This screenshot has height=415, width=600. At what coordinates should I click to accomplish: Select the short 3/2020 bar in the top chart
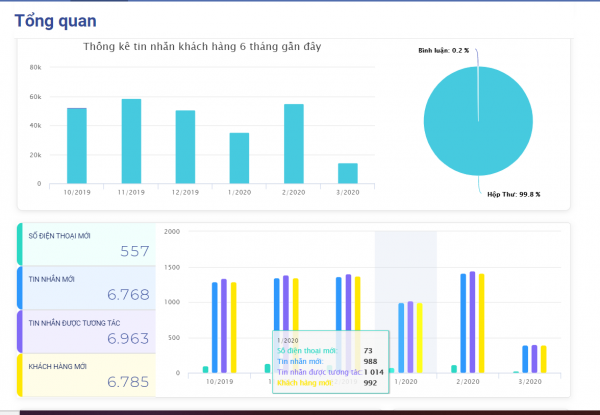point(347,173)
